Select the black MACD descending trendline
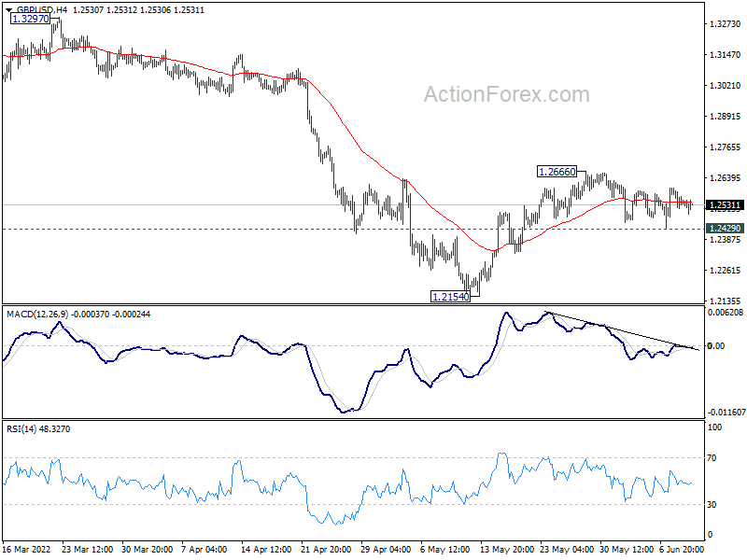Viewport: 747px width, 560px height. click(x=623, y=331)
